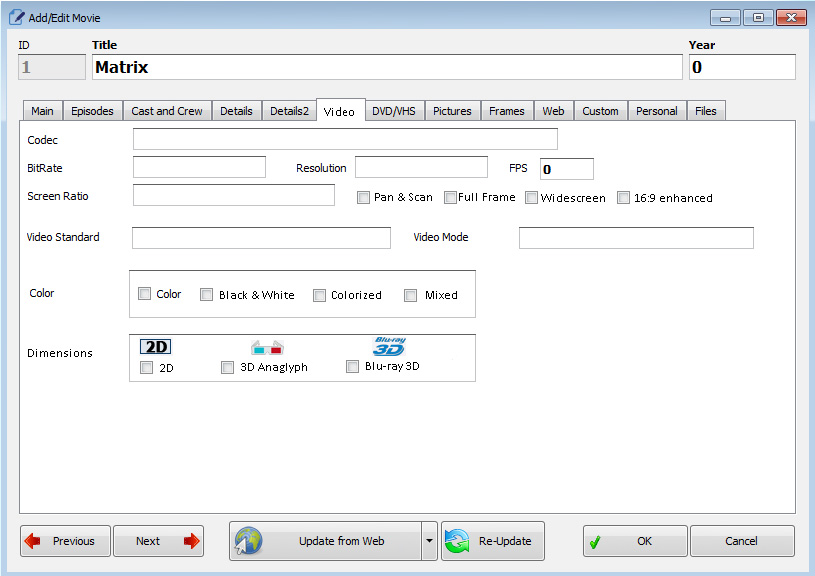Go to the Previous movie
The image size is (815, 576).
(x=65, y=541)
